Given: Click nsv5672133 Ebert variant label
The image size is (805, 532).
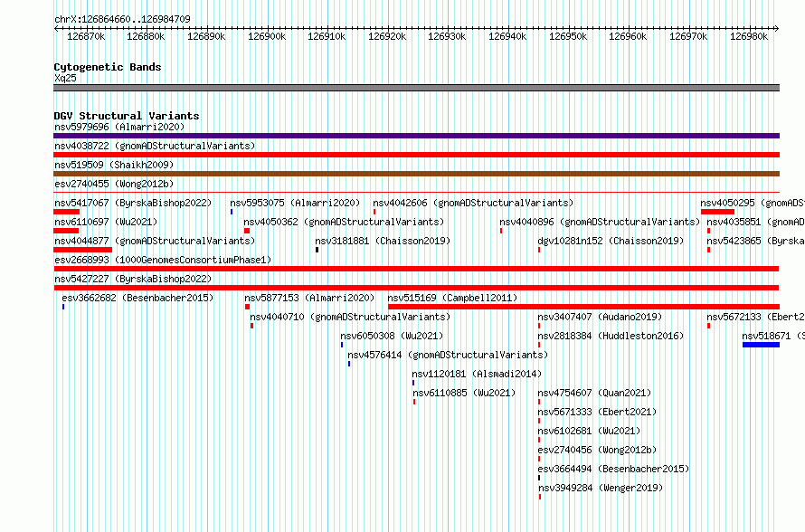Looking at the screenshot, I should (755, 317).
